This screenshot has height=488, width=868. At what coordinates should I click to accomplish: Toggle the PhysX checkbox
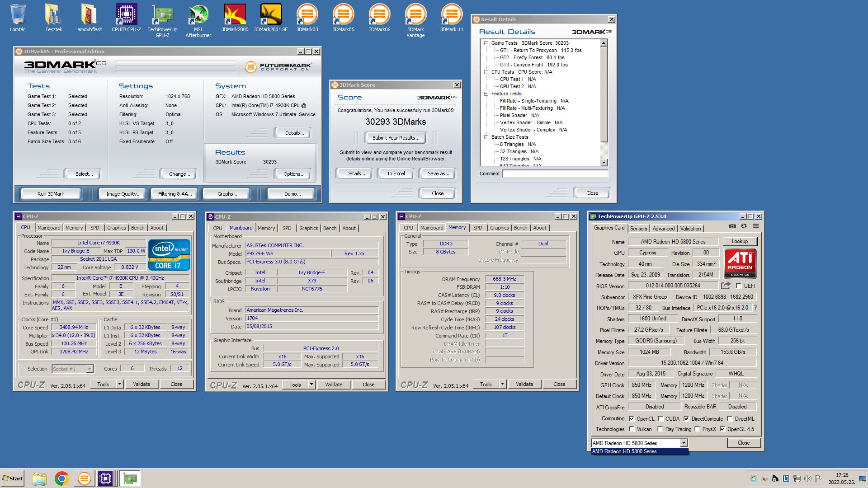click(x=697, y=429)
